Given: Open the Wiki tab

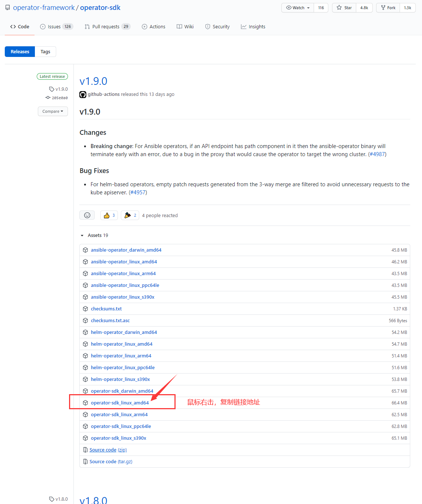Looking at the screenshot, I should click(x=185, y=26).
